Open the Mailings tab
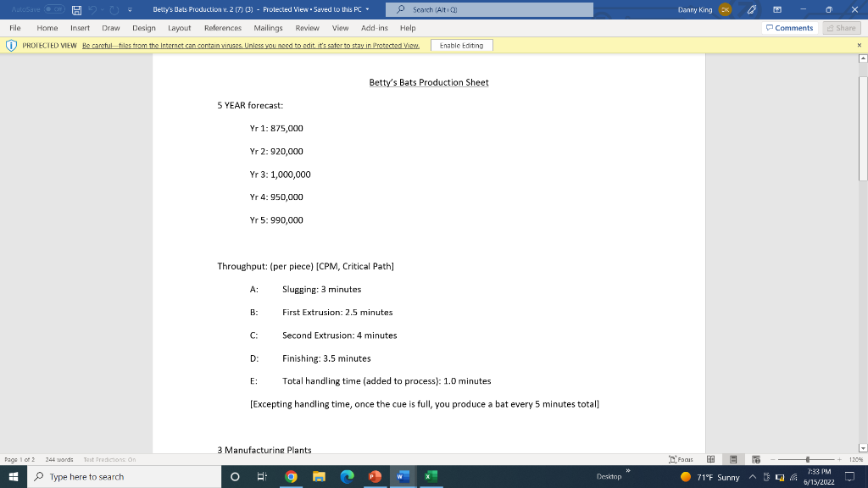868x488 pixels. [268, 28]
